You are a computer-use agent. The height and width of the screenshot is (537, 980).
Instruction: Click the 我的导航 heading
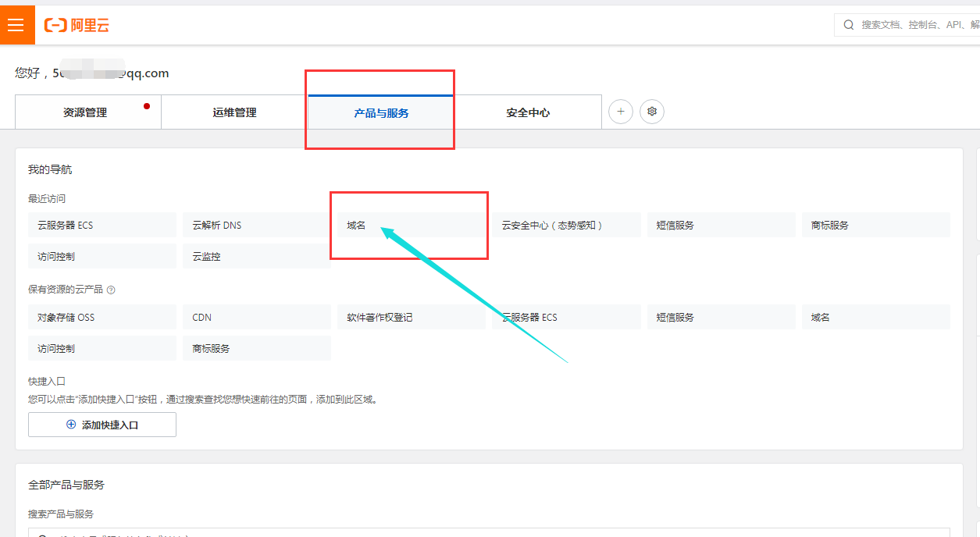(50, 169)
